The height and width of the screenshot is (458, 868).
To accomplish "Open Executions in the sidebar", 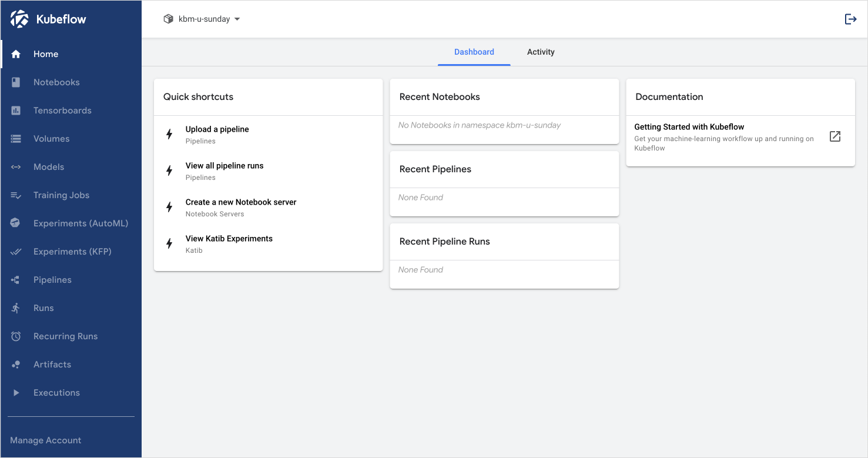I will pyautogui.click(x=71, y=393).
